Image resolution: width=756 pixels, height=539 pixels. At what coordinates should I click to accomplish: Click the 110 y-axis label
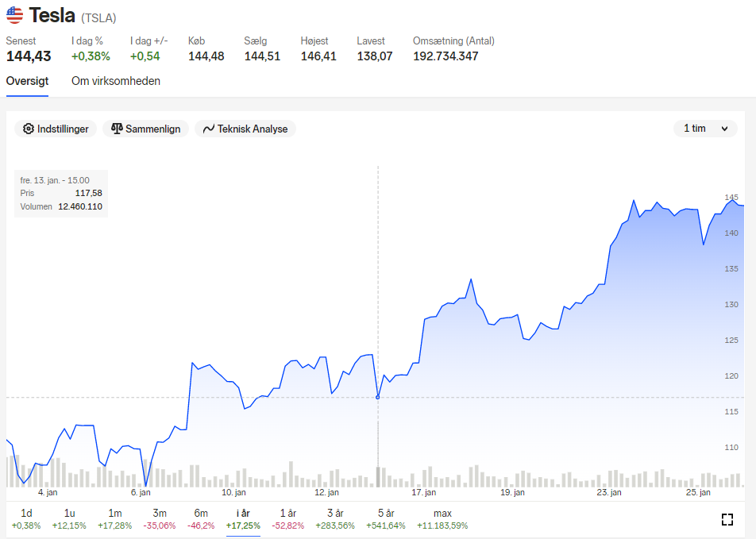pos(731,447)
